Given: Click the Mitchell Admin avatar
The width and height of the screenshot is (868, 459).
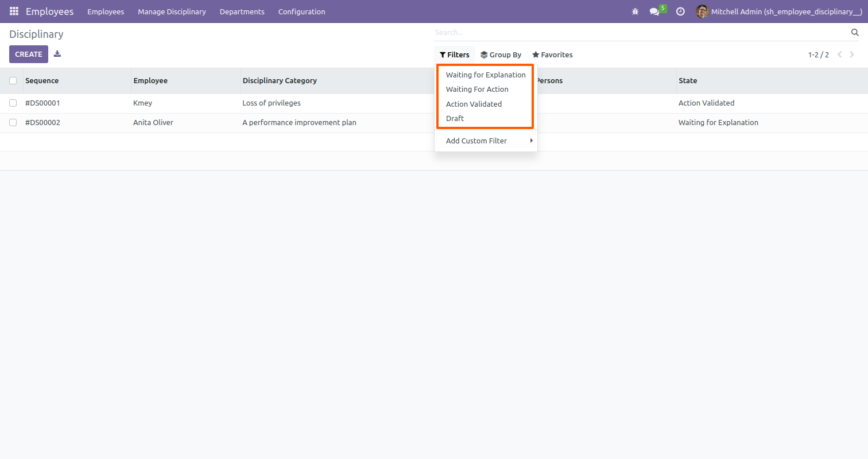Looking at the screenshot, I should coord(702,11).
